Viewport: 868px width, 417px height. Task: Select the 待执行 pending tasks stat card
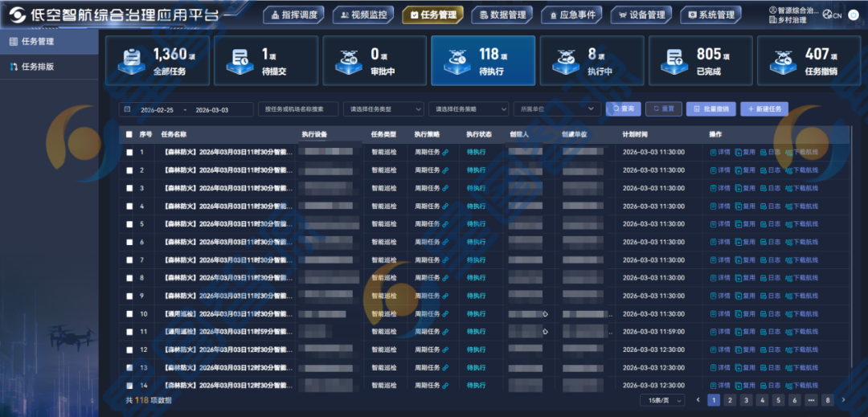tap(482, 61)
